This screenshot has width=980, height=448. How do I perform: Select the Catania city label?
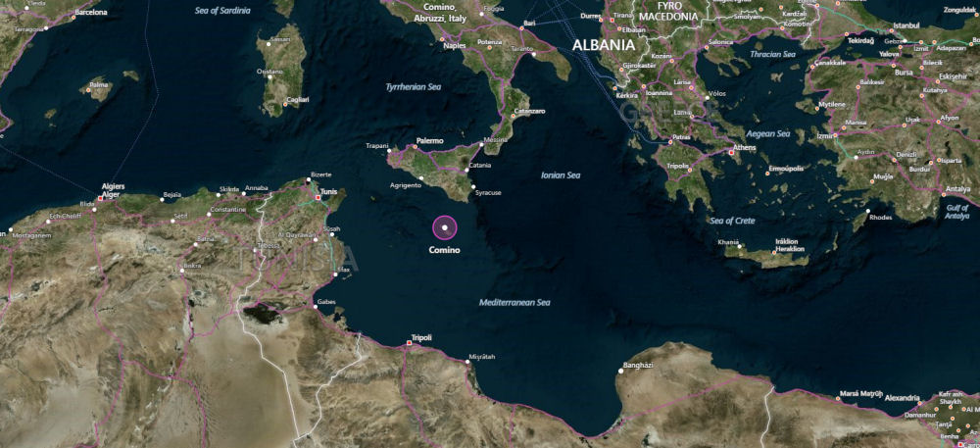[x=479, y=166]
